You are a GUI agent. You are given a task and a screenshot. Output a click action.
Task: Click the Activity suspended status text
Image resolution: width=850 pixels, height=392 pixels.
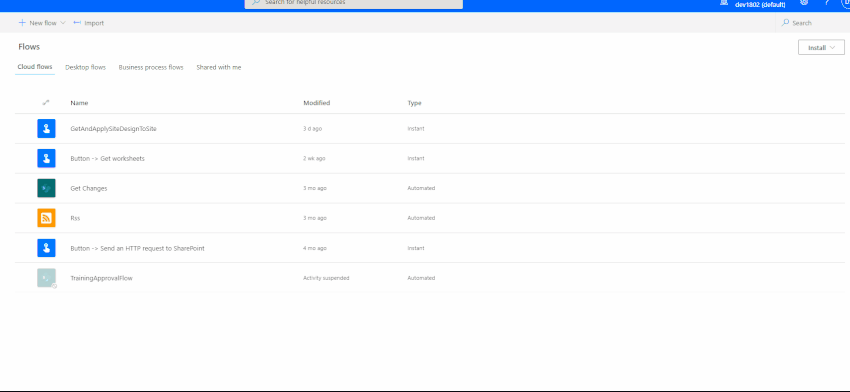pyautogui.click(x=326, y=278)
